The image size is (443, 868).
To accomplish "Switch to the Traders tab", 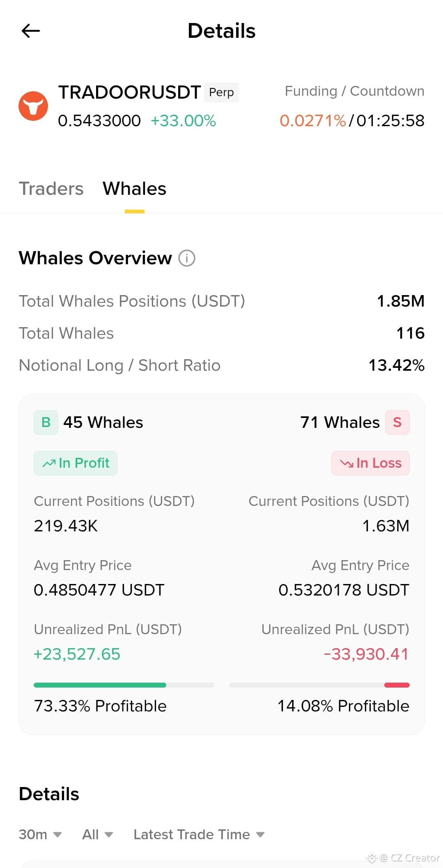I will (x=51, y=189).
